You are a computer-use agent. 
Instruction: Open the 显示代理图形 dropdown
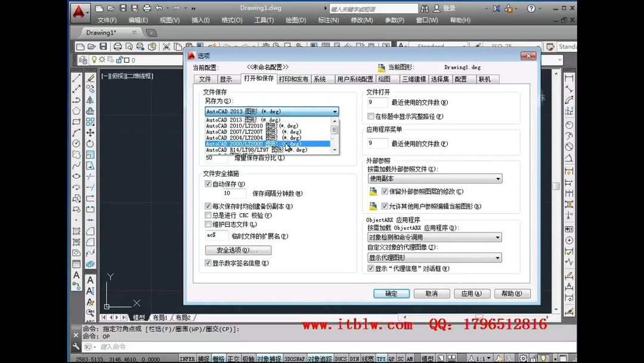434,257
